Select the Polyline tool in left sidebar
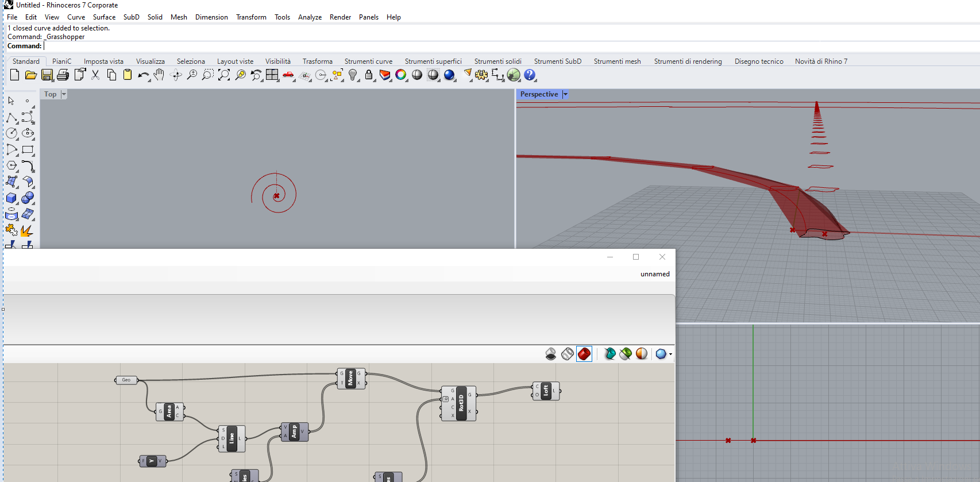 [11, 117]
